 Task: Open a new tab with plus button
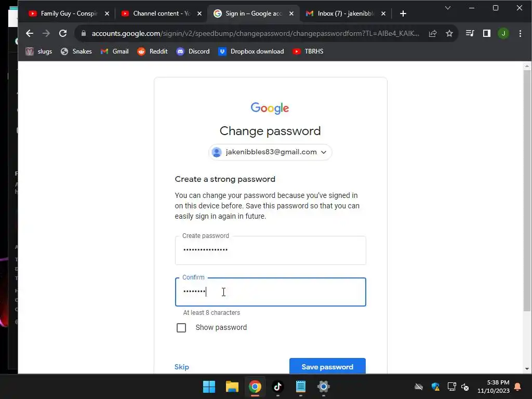403,14
